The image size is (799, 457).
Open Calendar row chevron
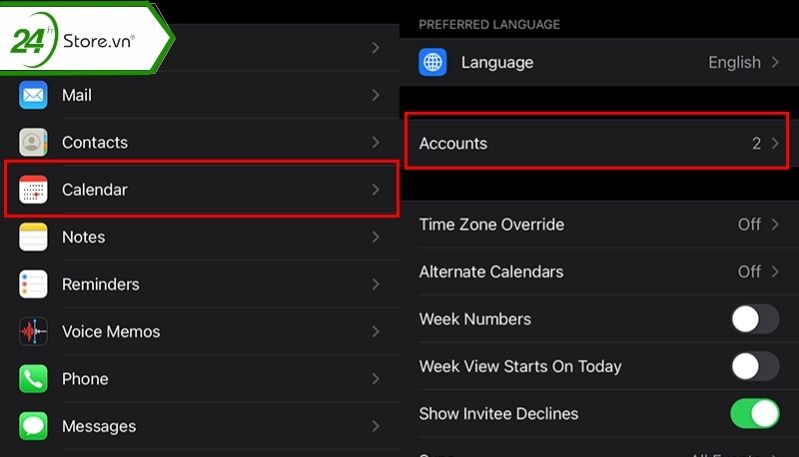[376, 190]
